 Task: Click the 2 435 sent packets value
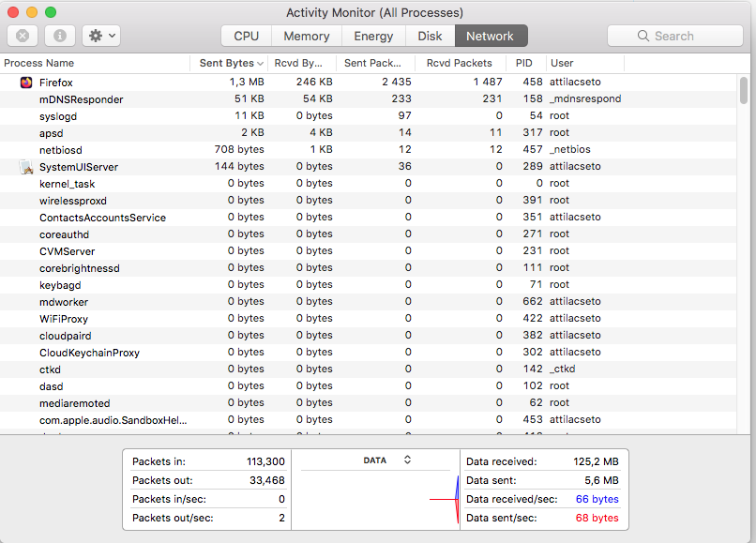tap(397, 82)
